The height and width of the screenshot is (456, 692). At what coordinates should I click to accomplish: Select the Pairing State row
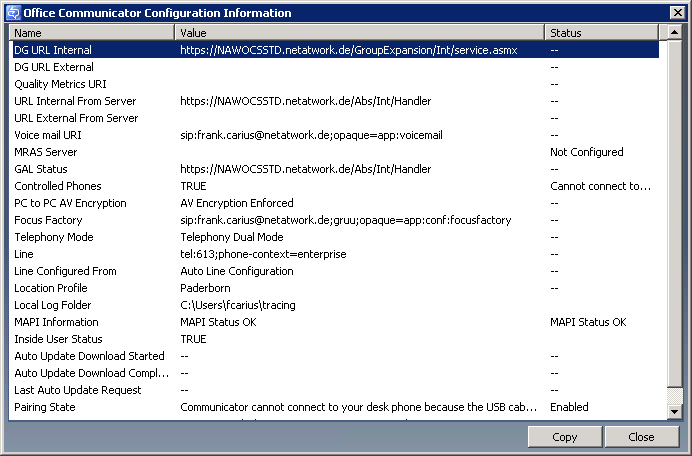point(334,407)
